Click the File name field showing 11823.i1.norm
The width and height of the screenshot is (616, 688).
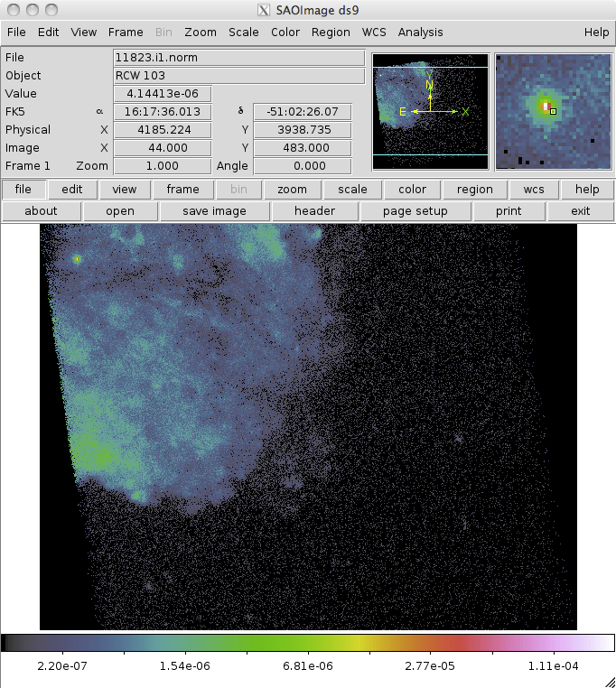pyautogui.click(x=238, y=58)
